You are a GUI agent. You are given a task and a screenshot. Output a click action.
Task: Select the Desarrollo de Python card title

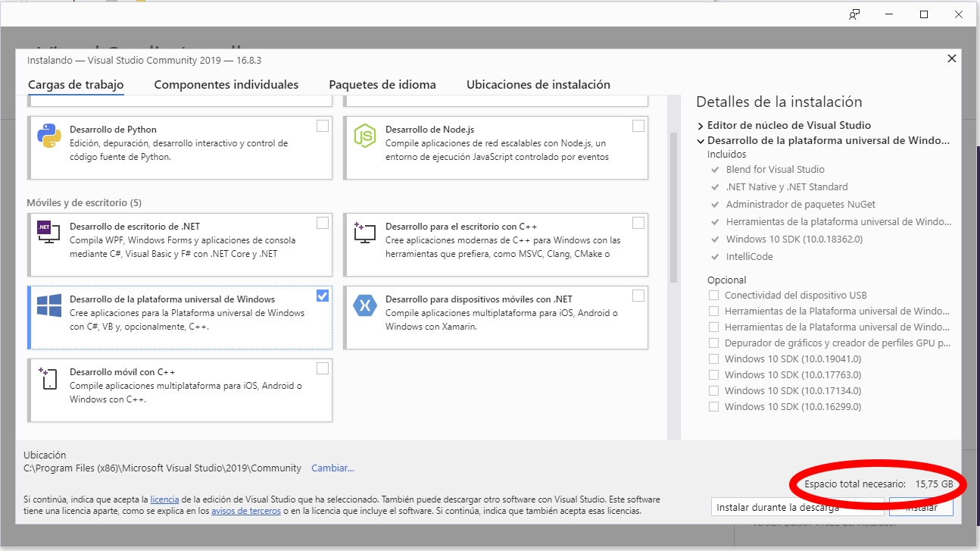click(113, 130)
